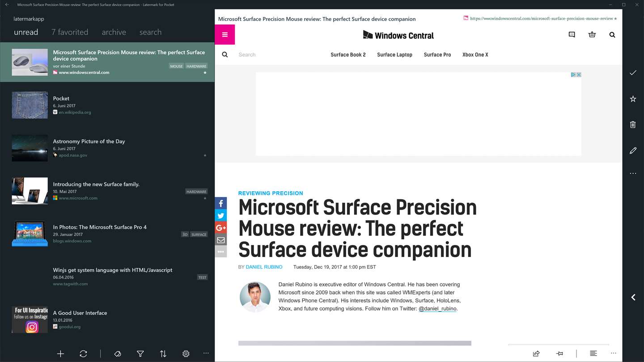
Task: Open the Surface Laptop nav link
Action: pos(394,55)
